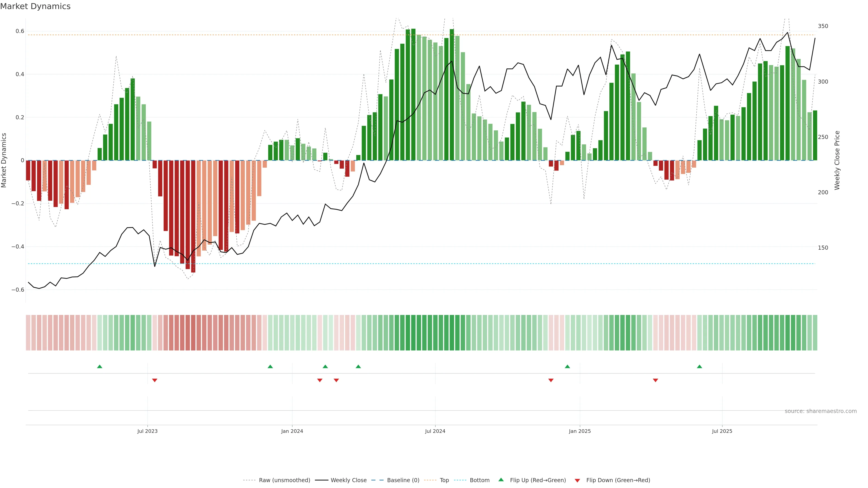868x488 pixels.
Task: Click the red triangle icon in the legend
Action: (x=577, y=480)
